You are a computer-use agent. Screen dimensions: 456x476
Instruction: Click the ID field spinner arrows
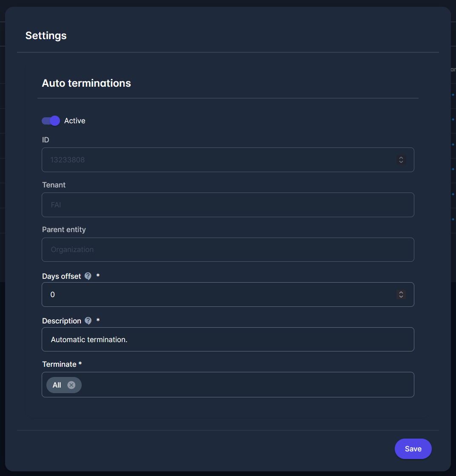pos(401,160)
